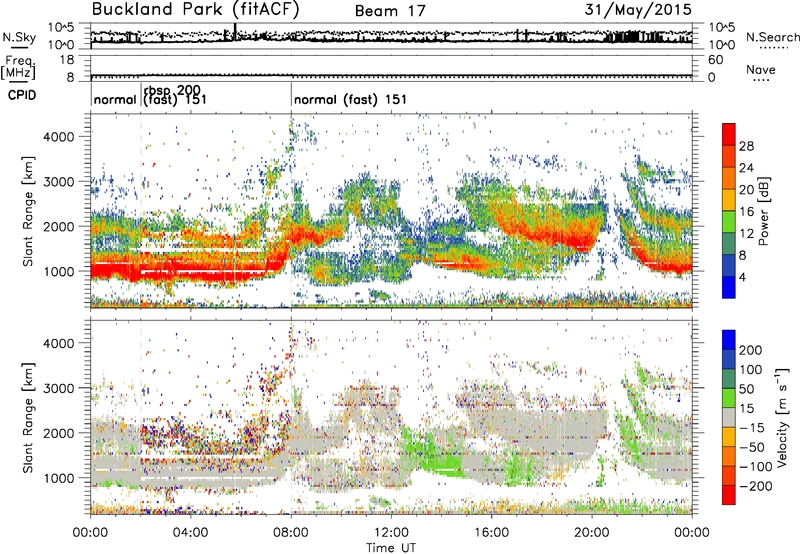The height and width of the screenshot is (554, 800).
Task: Click the date '31/May/2015'
Action: (x=638, y=9)
